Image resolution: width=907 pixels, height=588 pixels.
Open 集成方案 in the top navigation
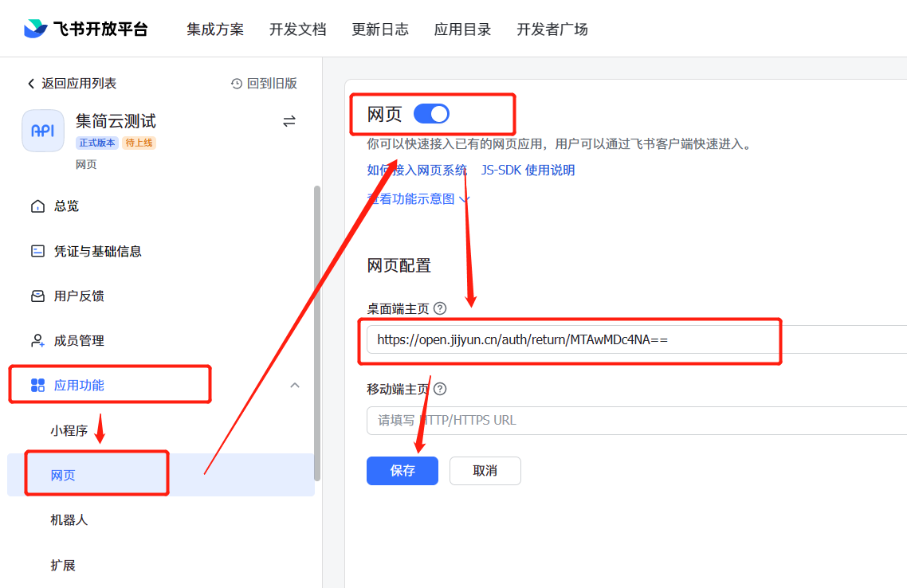tap(215, 29)
